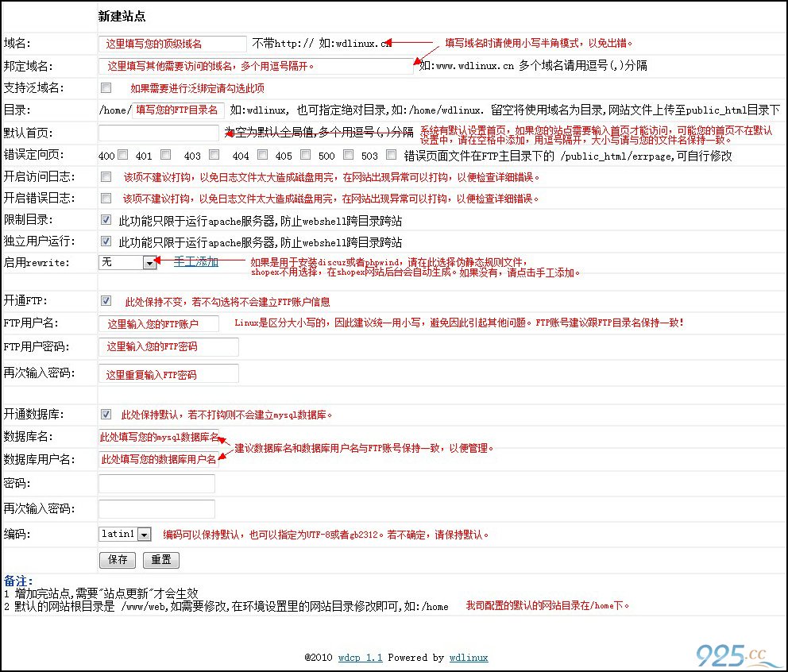Screen dimensions: 788x672
Task: Click the database 密码 password field
Action: coord(156,484)
